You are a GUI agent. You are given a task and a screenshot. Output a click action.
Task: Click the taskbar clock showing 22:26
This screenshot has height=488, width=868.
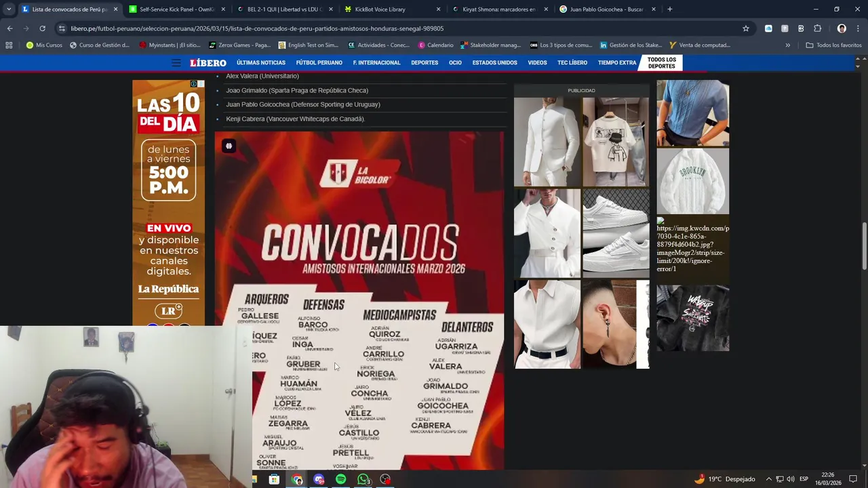coord(828,479)
